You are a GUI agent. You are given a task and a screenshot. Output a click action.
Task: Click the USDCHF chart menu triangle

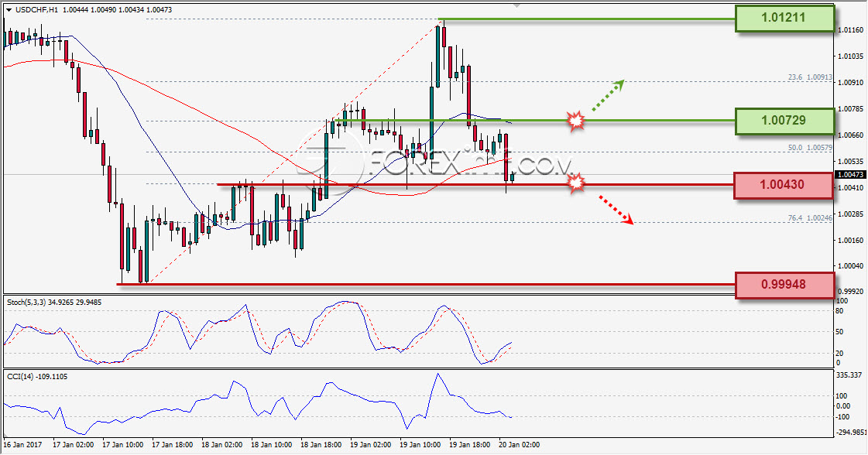(x=9, y=10)
